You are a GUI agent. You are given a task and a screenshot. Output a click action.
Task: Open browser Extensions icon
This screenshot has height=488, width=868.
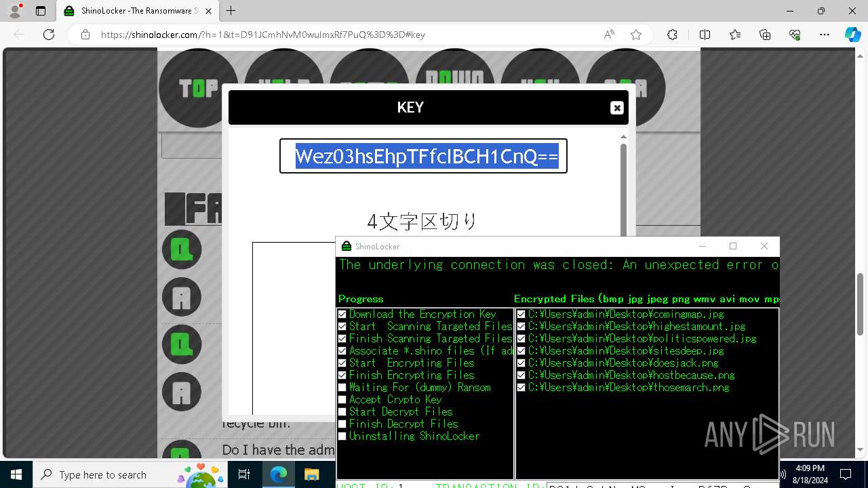[x=672, y=35]
